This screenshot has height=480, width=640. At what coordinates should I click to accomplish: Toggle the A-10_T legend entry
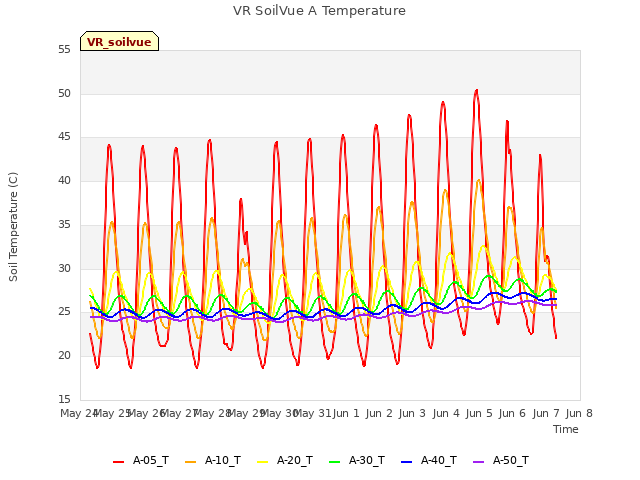213,460
